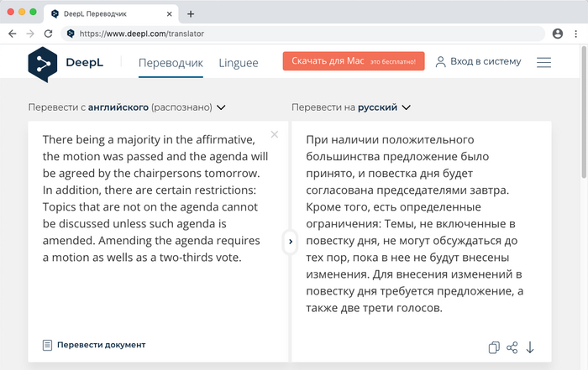Open the browser three-dot menu
This screenshot has height=370, width=588.
coord(576,34)
